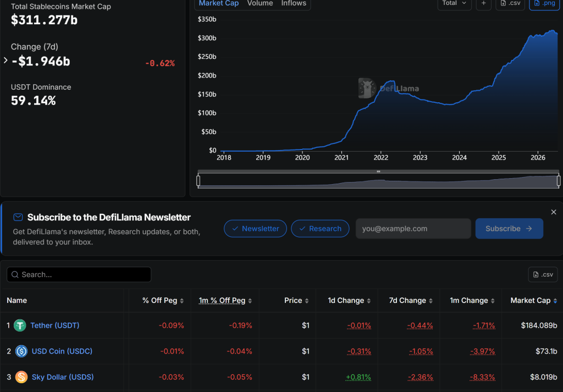Sort table by 7d Change
The width and height of the screenshot is (563, 392).
[411, 301]
